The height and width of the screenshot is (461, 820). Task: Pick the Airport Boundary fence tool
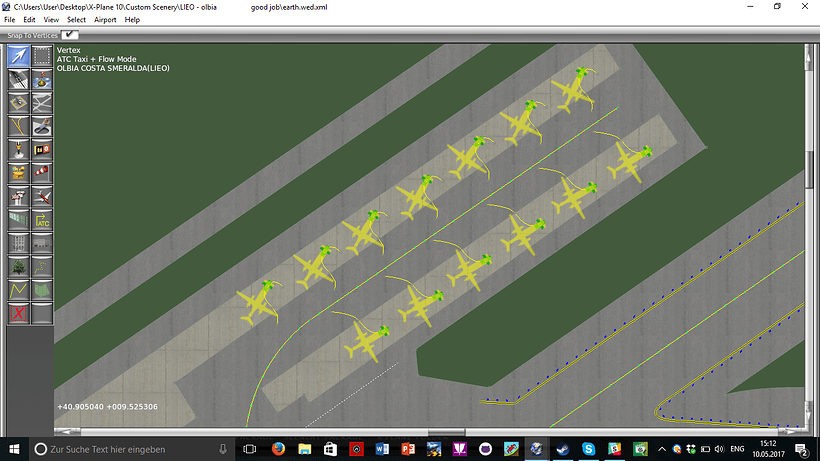coord(18,221)
